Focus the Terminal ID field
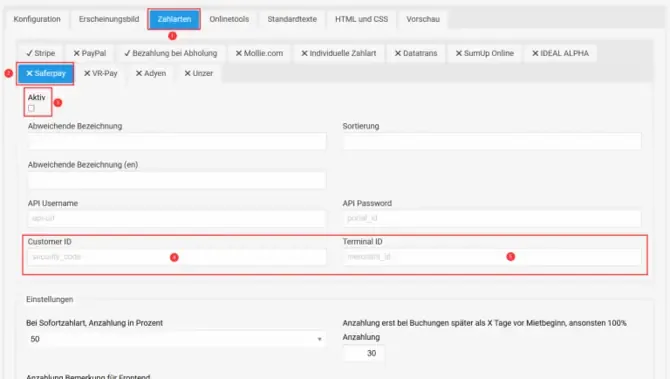 (492, 257)
